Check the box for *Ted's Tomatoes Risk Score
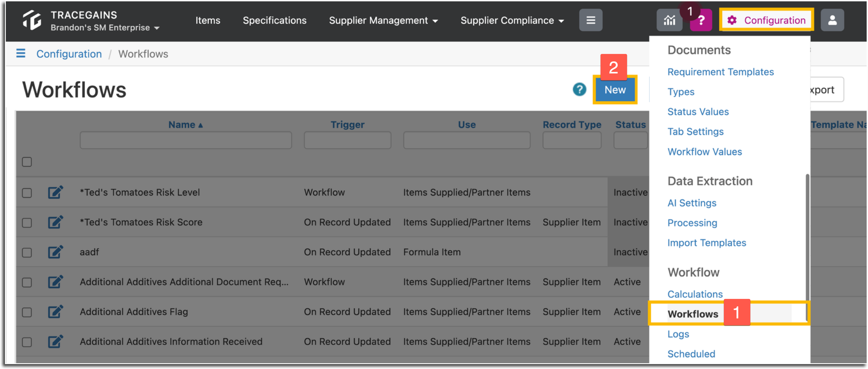Screen dimensions: 868x369 (27, 222)
